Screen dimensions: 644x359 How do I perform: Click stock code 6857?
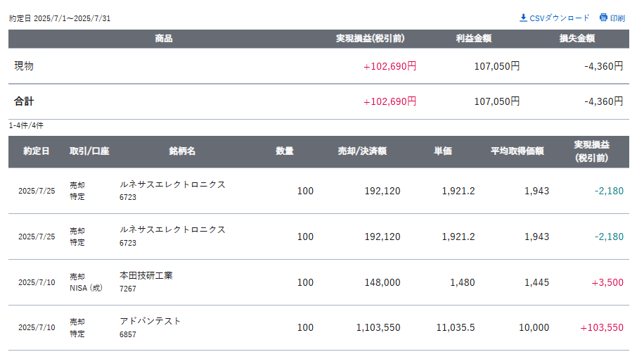click(x=128, y=334)
